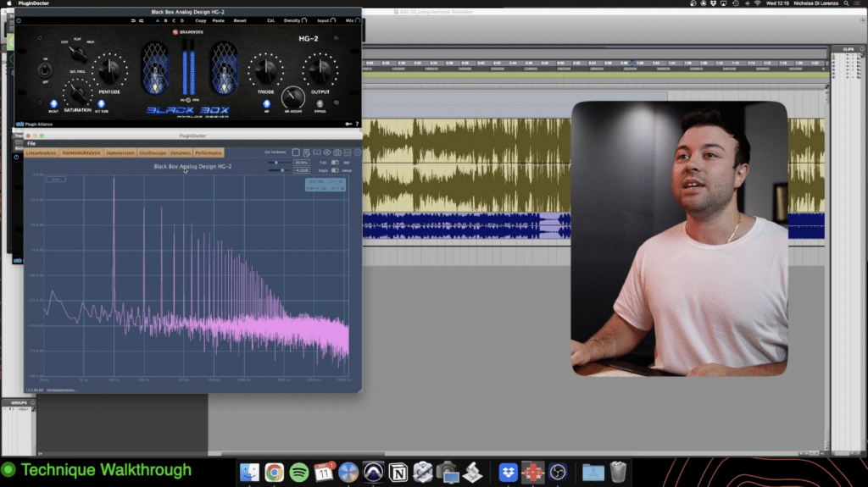Flip the On/Off power toggle switch
The image size is (868, 487).
[x=45, y=70]
